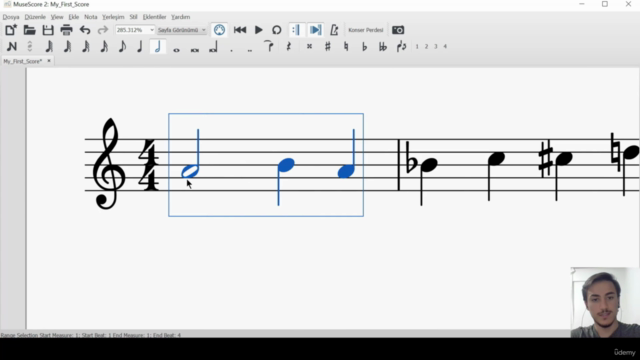Select double whole note duration
This screenshot has width=640, height=360.
point(195,50)
